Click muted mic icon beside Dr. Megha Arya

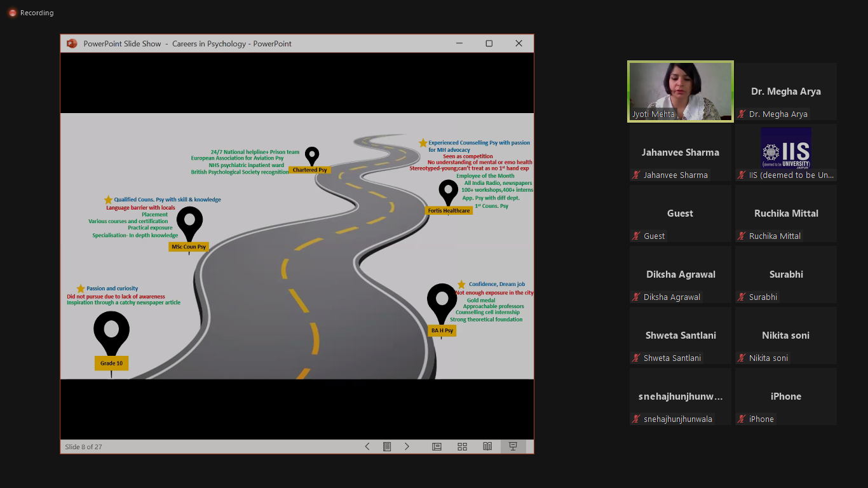tap(742, 114)
